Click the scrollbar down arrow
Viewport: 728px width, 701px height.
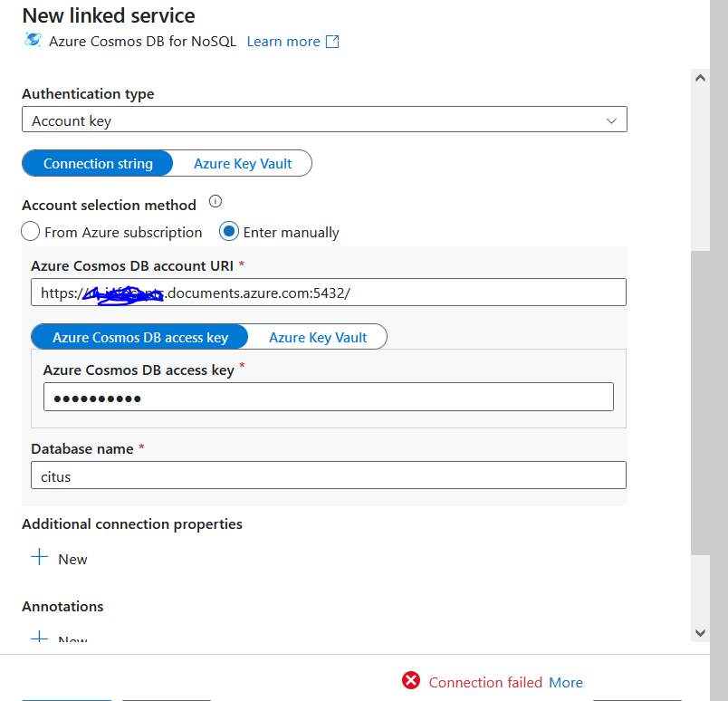tap(700, 632)
